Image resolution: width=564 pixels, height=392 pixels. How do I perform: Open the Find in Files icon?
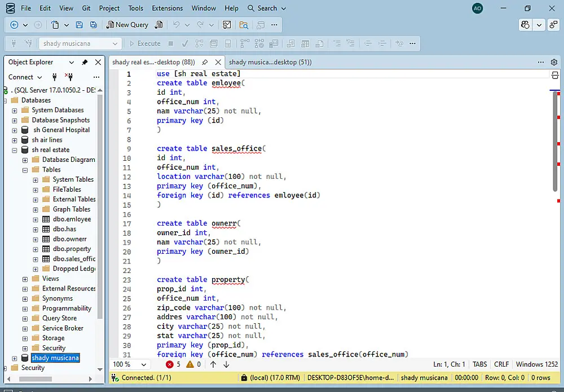[244, 25]
